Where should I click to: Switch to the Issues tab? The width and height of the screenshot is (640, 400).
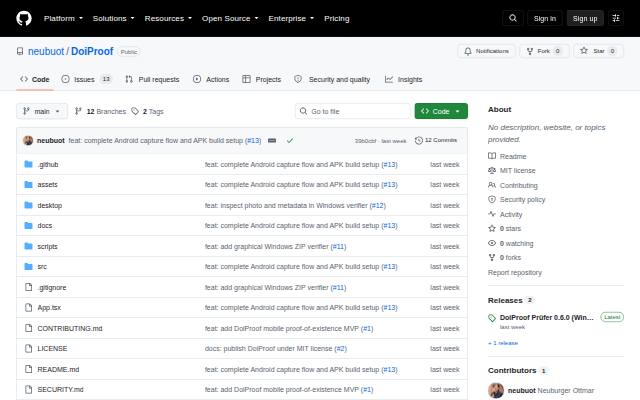pyautogui.click(x=86, y=79)
